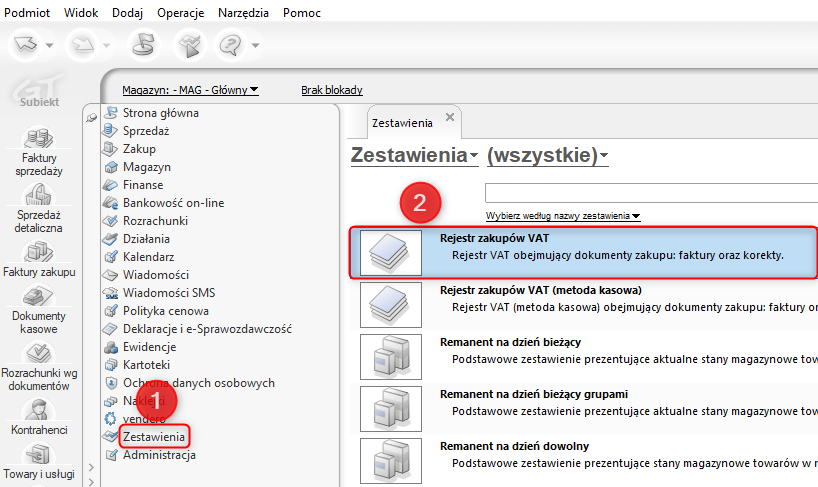Open Sprzedaż detaliczna shortcut

click(x=39, y=209)
